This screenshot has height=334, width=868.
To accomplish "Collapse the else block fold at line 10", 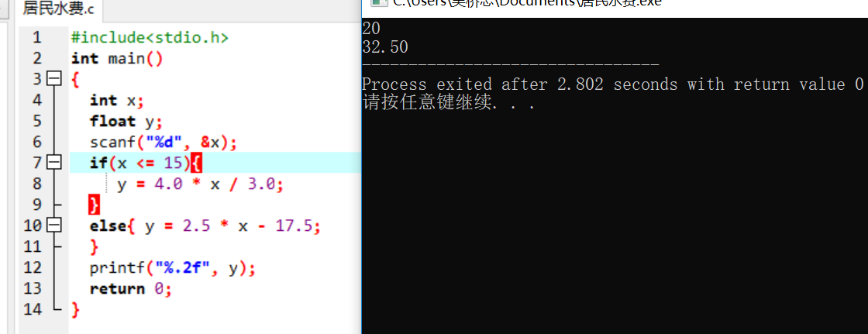I will click(x=53, y=226).
